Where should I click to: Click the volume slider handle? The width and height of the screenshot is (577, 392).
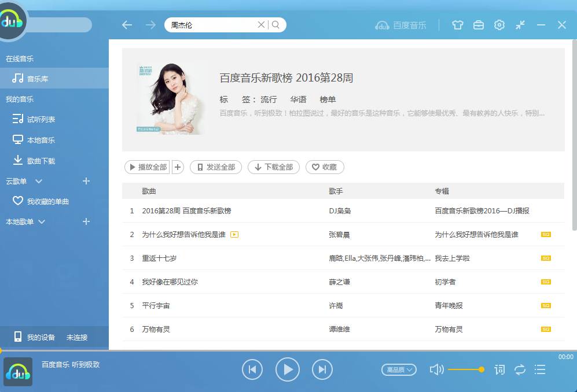[481, 369]
